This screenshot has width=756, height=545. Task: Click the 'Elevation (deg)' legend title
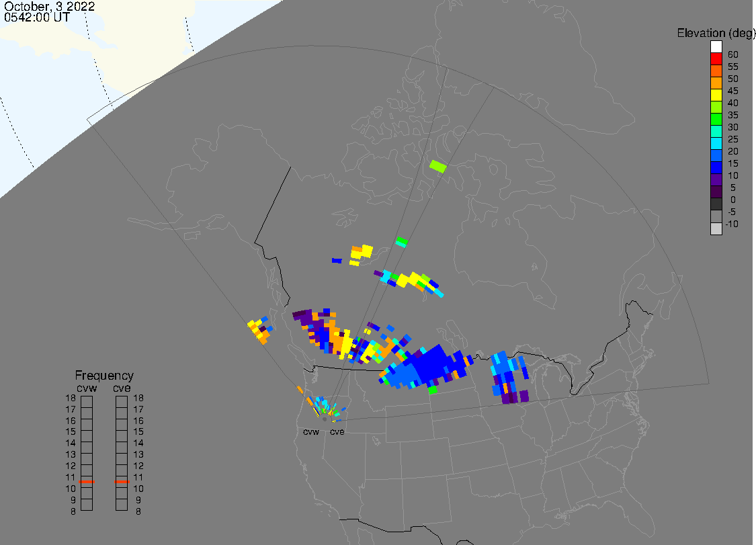click(716, 34)
